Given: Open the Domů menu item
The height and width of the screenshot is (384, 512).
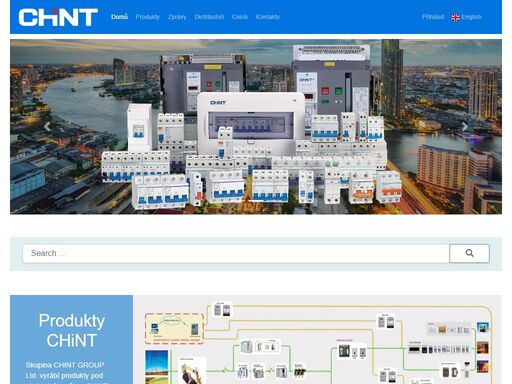Looking at the screenshot, I should (119, 17).
